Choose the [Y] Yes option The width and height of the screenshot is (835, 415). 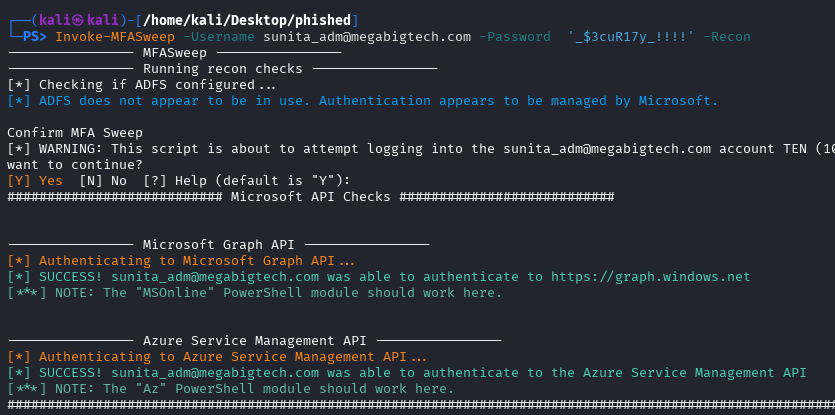click(35, 181)
